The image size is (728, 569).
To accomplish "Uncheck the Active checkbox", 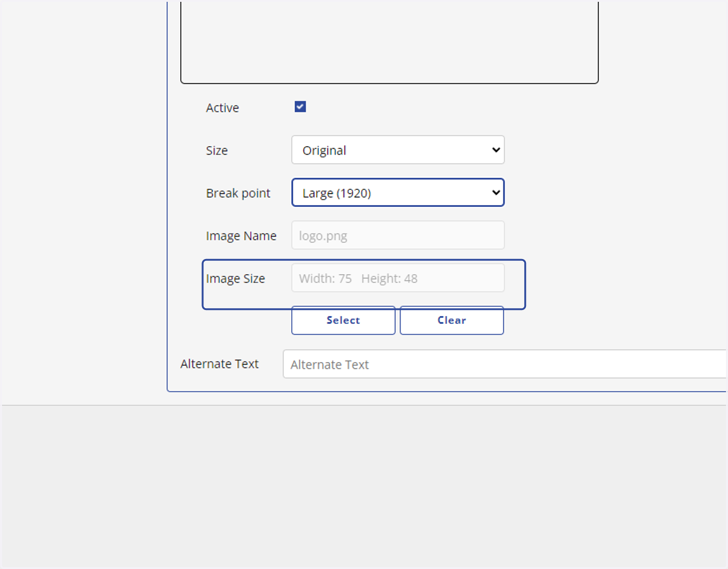I will tap(300, 107).
